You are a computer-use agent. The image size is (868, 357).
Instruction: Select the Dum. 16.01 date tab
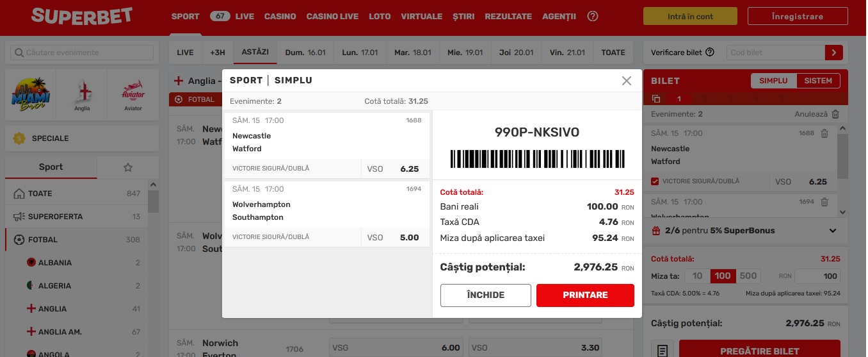305,53
